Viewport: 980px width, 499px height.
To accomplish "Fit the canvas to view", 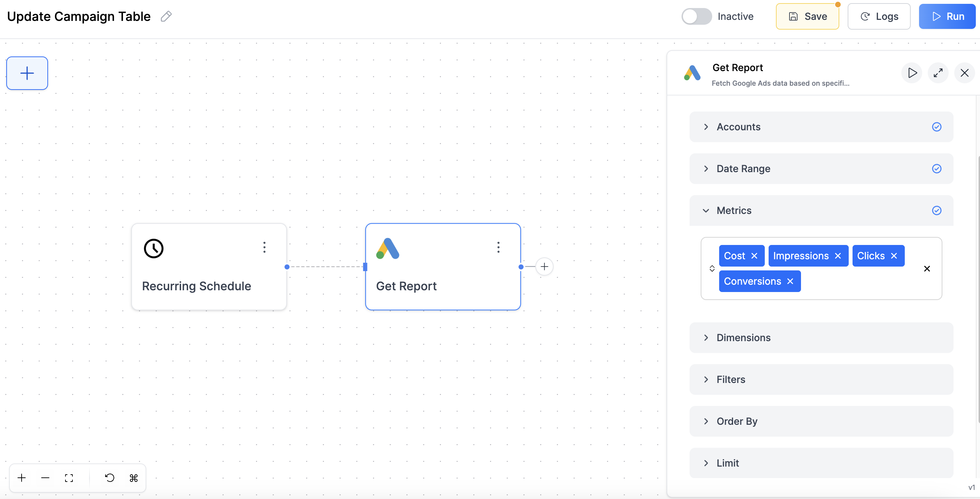I will point(69,478).
